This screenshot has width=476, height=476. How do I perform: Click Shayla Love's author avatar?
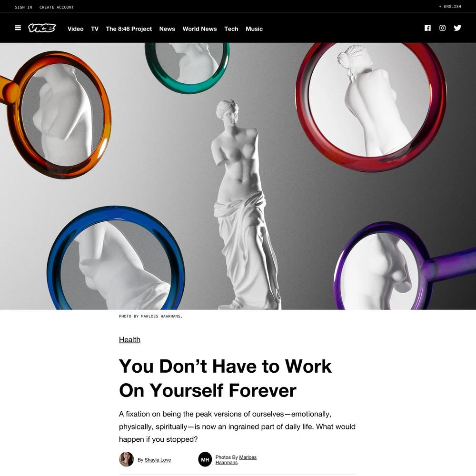(x=126, y=459)
